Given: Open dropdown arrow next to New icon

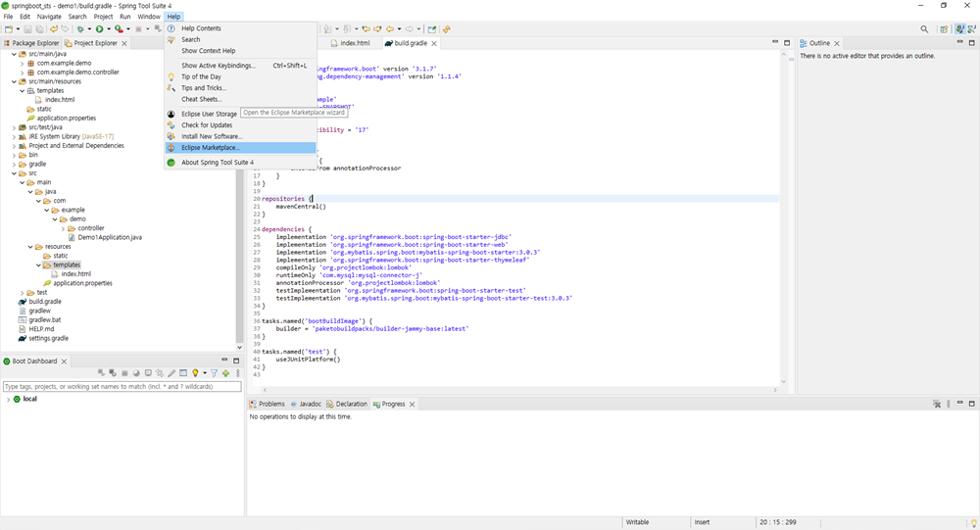Looking at the screenshot, I should click(18, 28).
